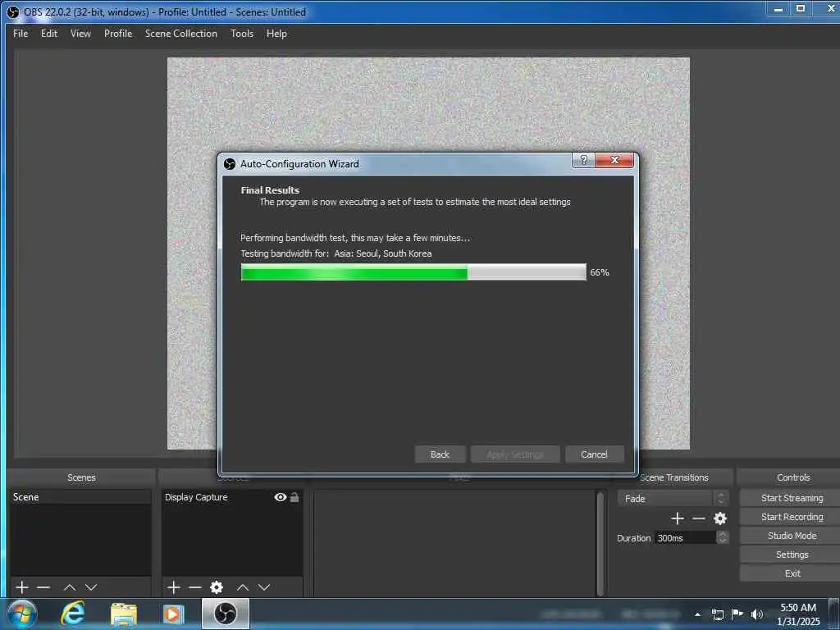Open Action Center flag tray icon
The image size is (840, 630).
[x=737, y=614]
